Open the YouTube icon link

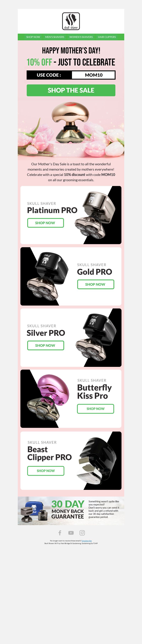click(x=71, y=533)
